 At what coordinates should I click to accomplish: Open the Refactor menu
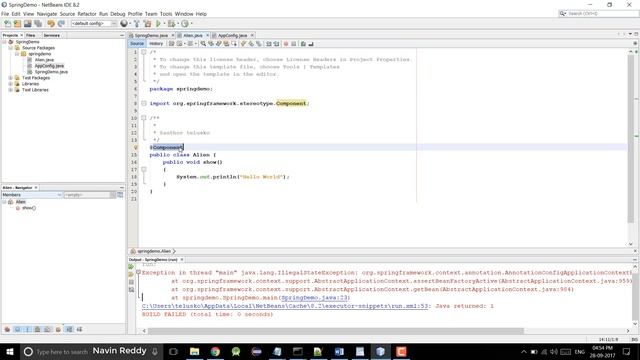tap(87, 14)
